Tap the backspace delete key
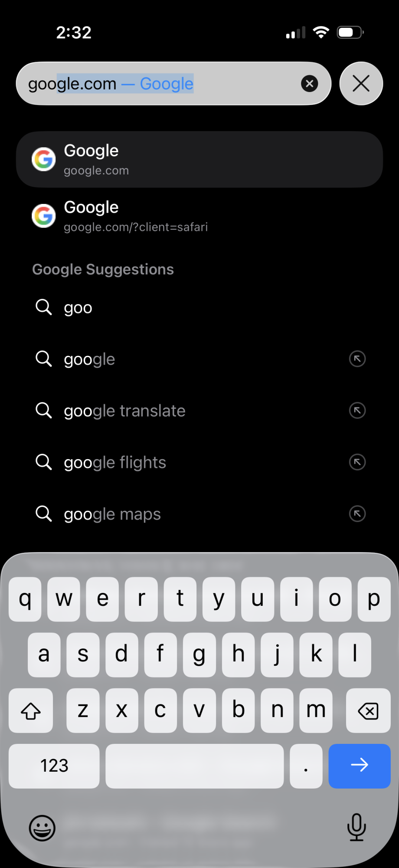The height and width of the screenshot is (868, 399). pos(368,710)
